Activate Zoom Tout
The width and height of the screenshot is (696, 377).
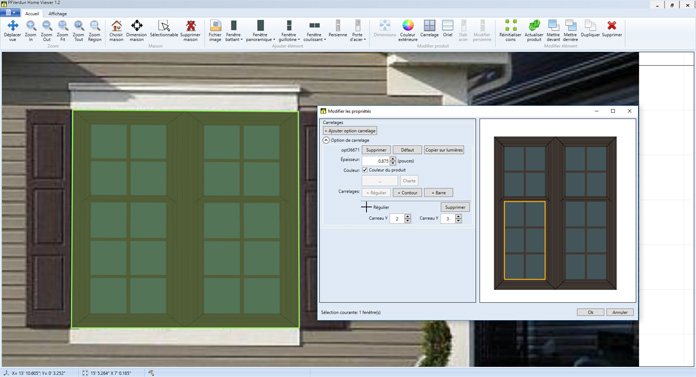click(79, 31)
